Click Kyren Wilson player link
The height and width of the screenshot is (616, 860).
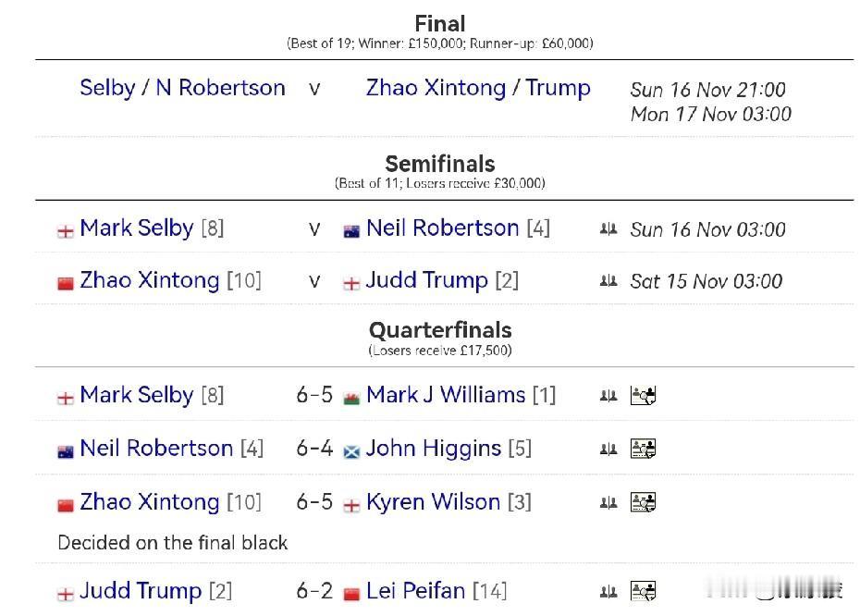pos(433,502)
